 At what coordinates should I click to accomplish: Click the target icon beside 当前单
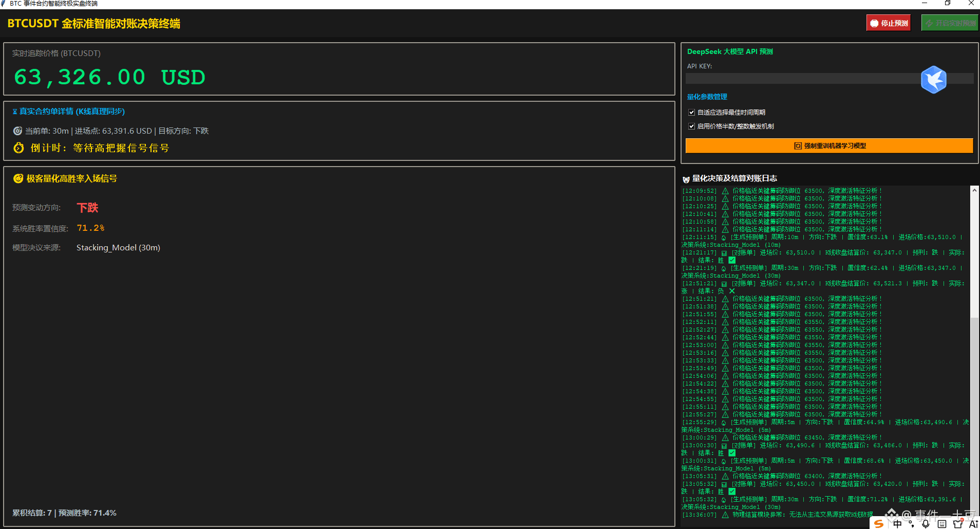click(x=17, y=131)
